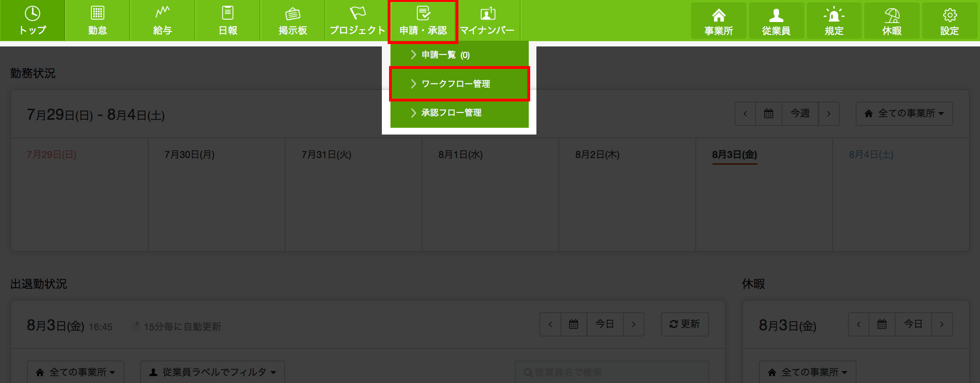Go to next day in 休暇 panel
The image size is (980, 383).
[942, 325]
